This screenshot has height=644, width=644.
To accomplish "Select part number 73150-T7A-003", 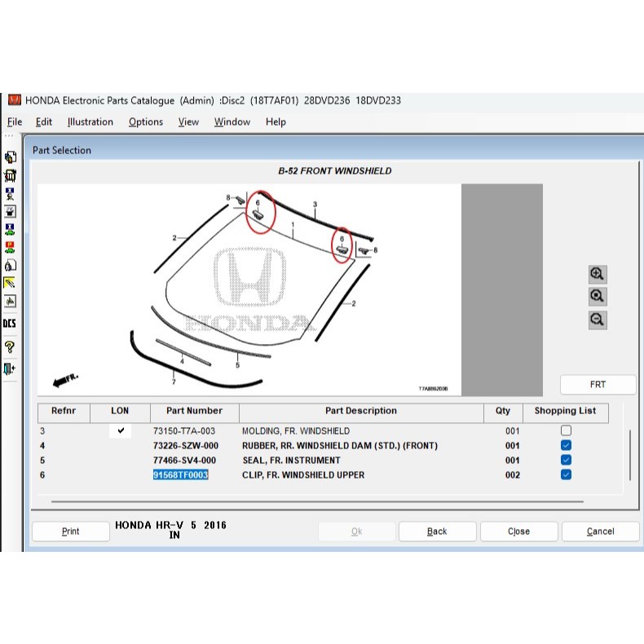I will [184, 431].
